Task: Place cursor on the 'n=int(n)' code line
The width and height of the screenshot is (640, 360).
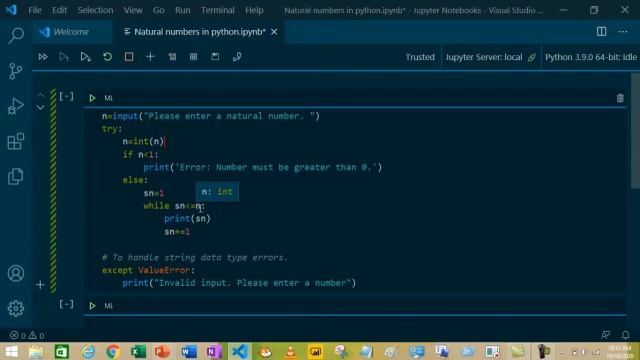Action: 143,141
